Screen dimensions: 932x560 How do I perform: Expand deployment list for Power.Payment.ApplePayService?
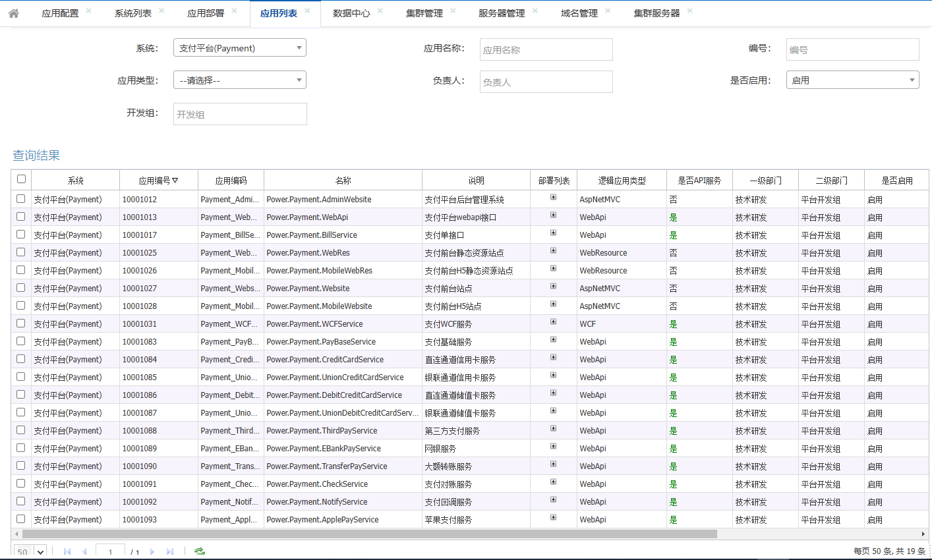coord(553,517)
